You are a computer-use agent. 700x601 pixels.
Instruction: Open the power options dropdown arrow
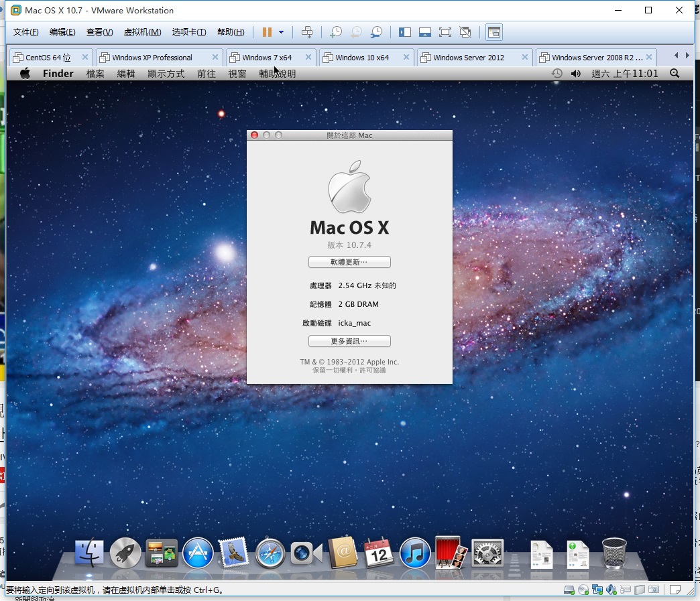pyautogui.click(x=281, y=32)
